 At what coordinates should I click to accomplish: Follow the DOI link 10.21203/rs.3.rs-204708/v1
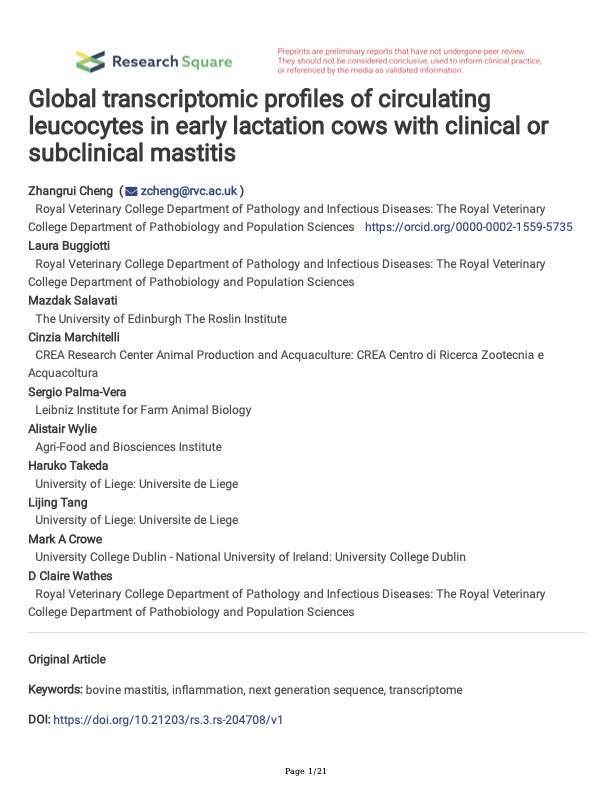168,720
